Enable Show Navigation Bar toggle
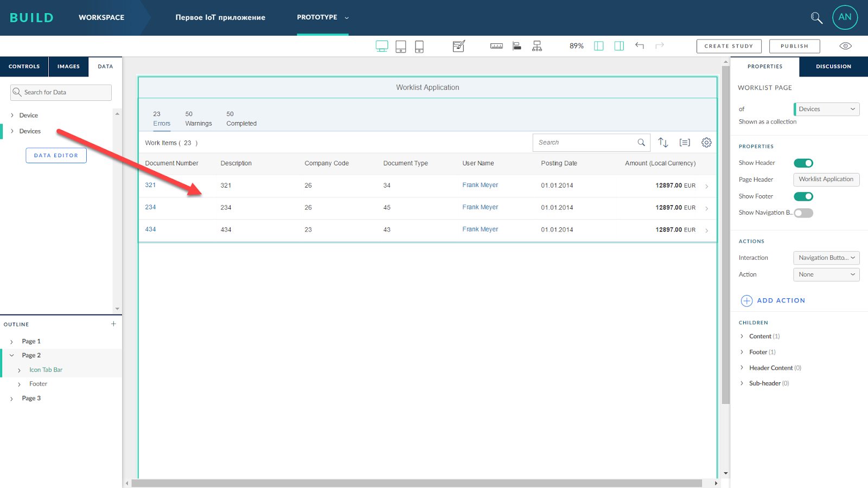868x488 pixels. [x=803, y=213]
